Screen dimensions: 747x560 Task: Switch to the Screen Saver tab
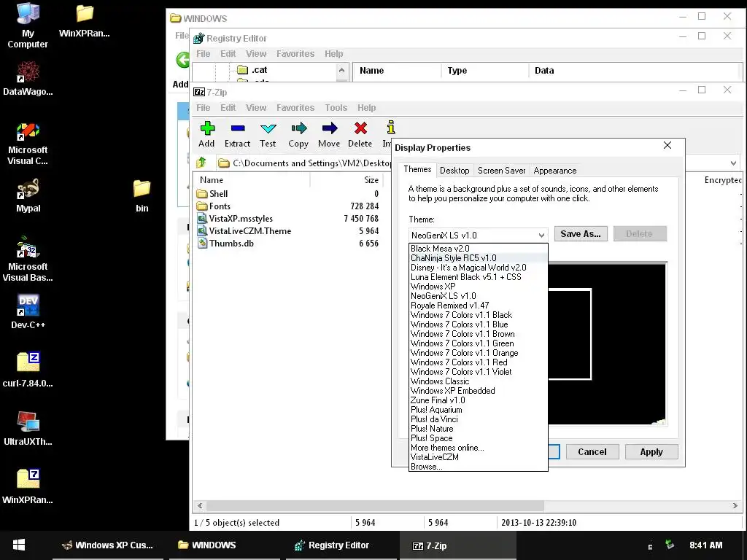click(x=501, y=171)
